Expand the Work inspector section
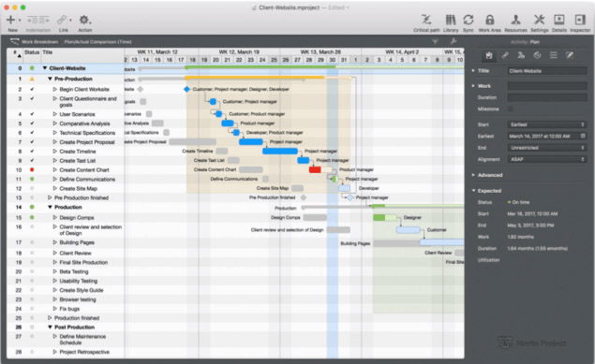This screenshot has width=595, height=364. point(473,86)
